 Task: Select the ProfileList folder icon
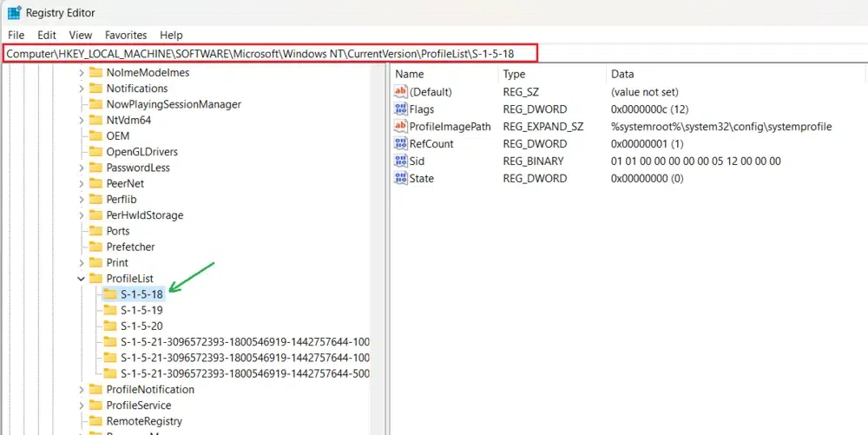tap(95, 279)
